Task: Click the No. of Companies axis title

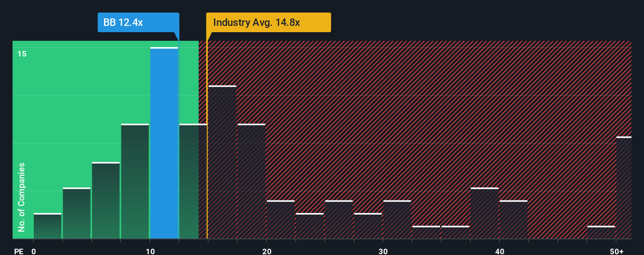Action: click(22, 197)
